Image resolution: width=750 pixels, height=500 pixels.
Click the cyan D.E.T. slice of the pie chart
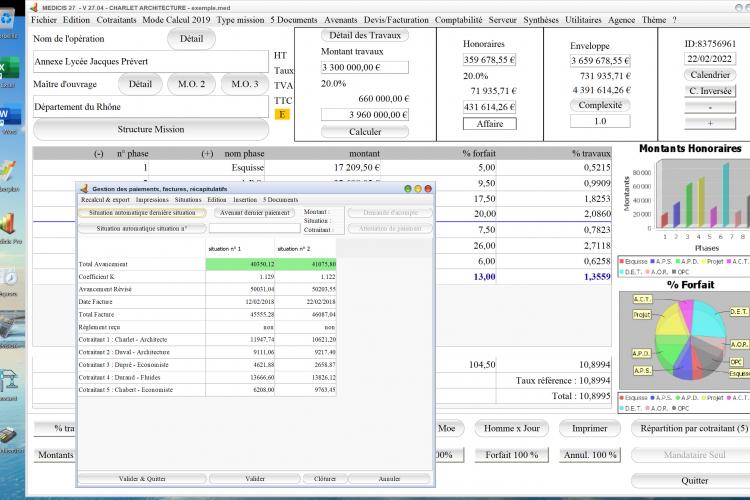pyautogui.click(x=708, y=321)
